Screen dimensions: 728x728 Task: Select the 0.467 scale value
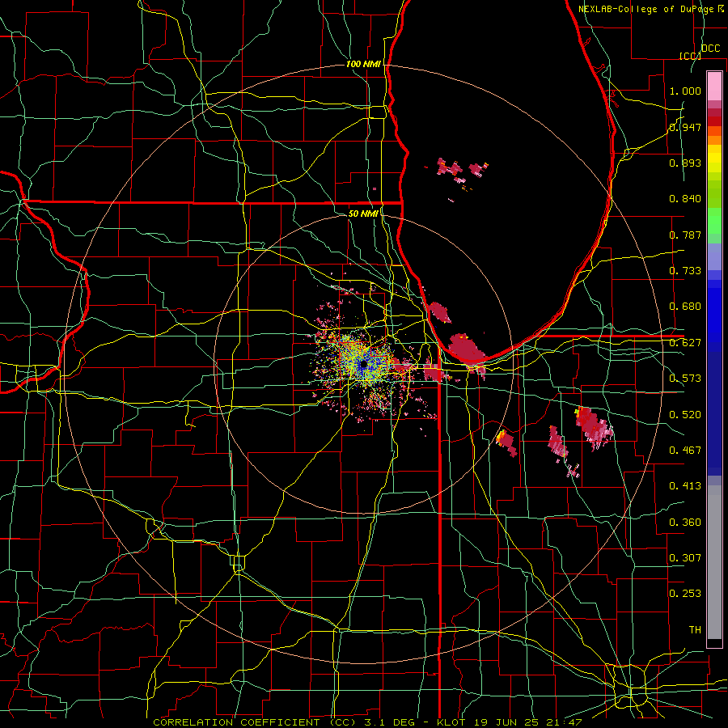pyautogui.click(x=685, y=450)
